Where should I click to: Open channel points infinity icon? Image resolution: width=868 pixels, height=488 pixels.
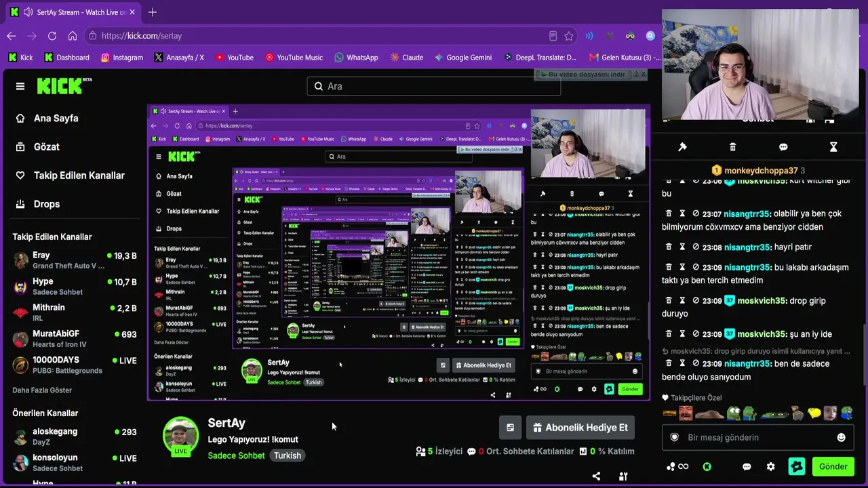[x=677, y=466]
